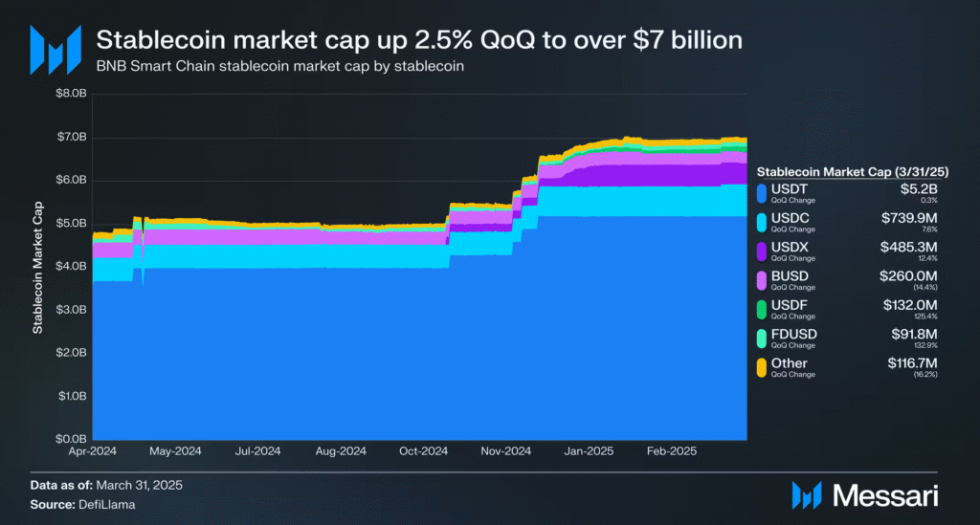Click the Stablecoin Market Cap y-axis title
The width and height of the screenshot is (980, 525).
tap(38, 267)
